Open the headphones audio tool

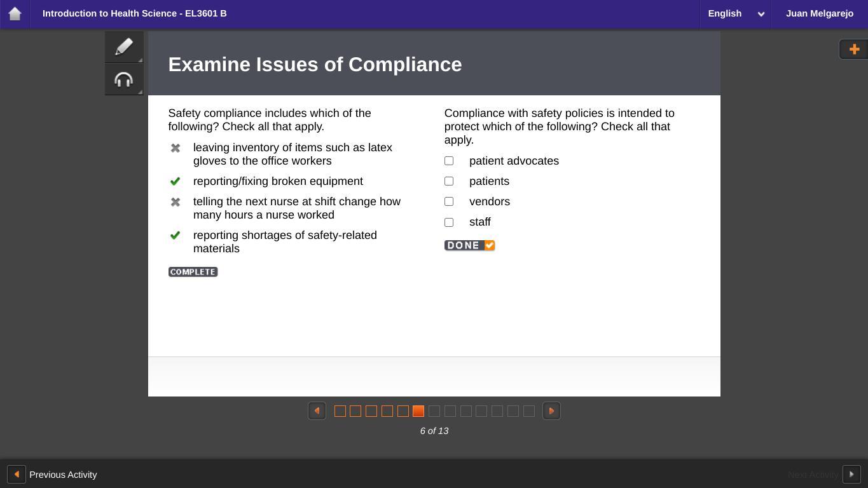tap(124, 79)
